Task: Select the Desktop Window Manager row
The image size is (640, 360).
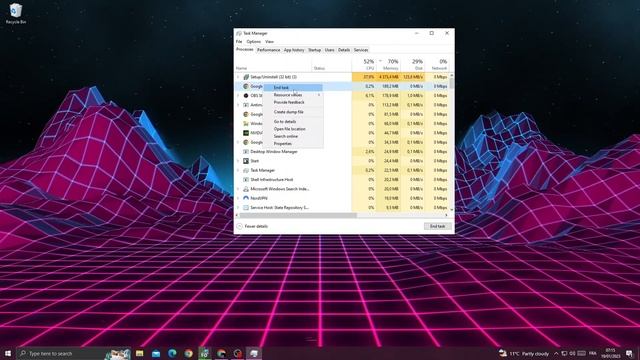Action: click(342, 151)
